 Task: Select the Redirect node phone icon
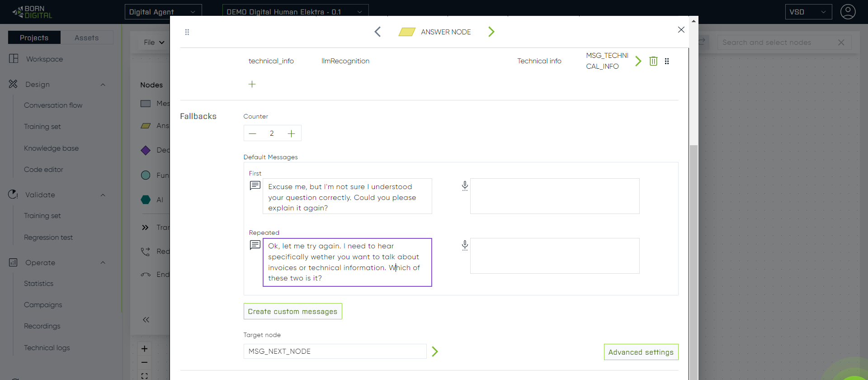click(x=145, y=252)
